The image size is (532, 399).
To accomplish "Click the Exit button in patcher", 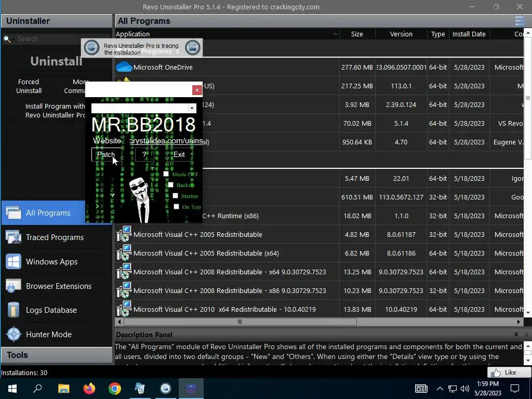I will click(x=179, y=154).
